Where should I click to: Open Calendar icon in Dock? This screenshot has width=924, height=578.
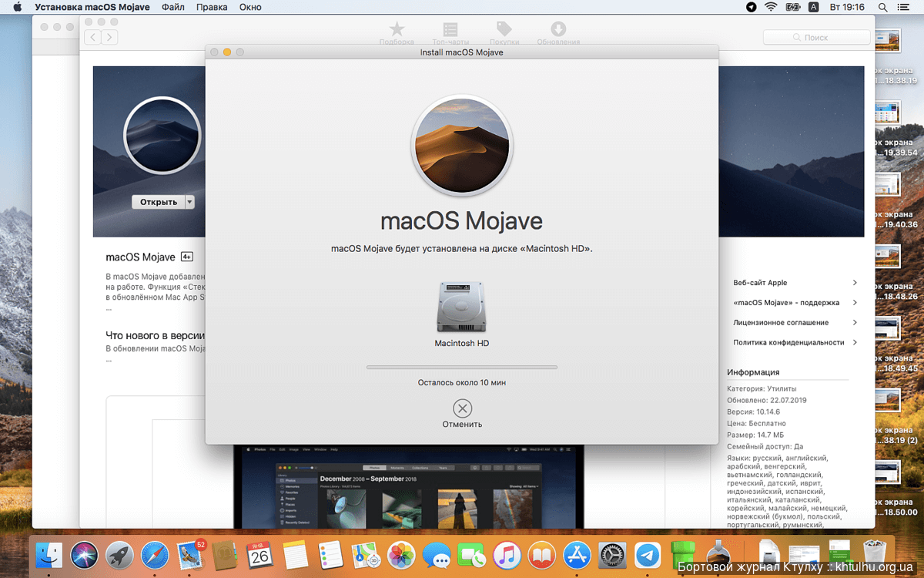click(x=260, y=554)
